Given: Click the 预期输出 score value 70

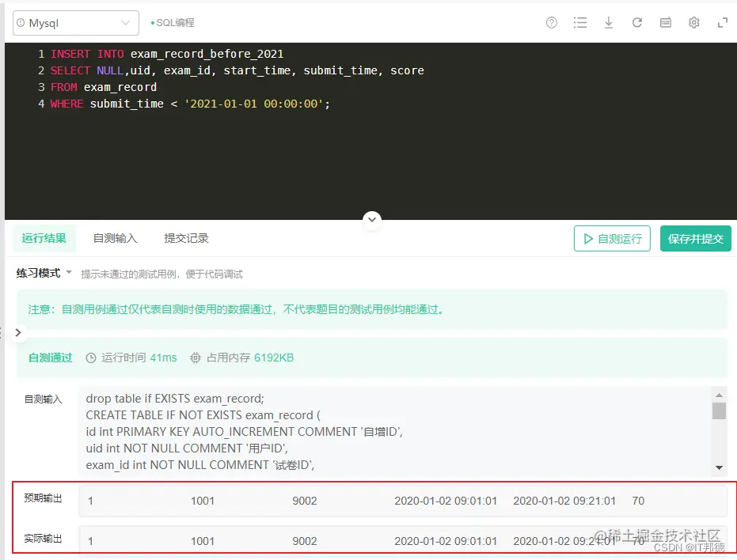Looking at the screenshot, I should point(638,501).
